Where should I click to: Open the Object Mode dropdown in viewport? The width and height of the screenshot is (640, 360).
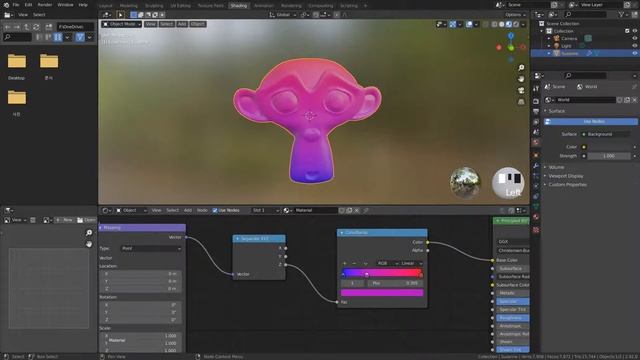pos(121,24)
